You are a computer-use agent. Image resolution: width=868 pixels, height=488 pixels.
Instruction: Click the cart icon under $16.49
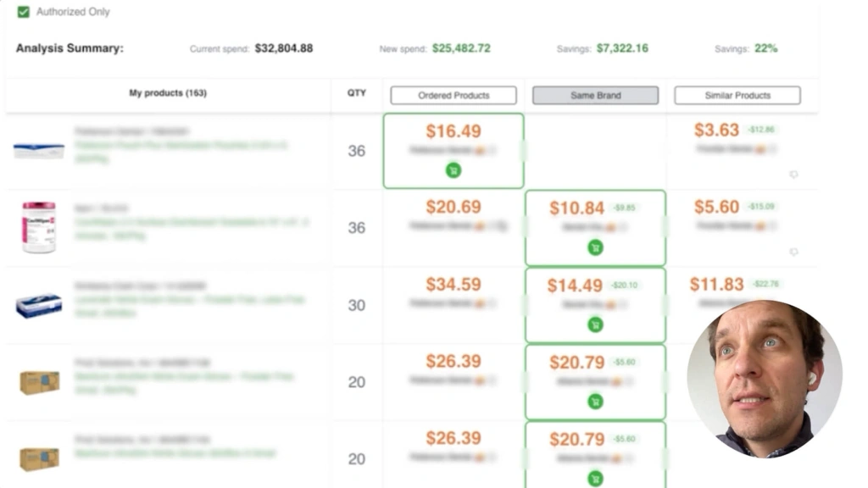point(453,170)
